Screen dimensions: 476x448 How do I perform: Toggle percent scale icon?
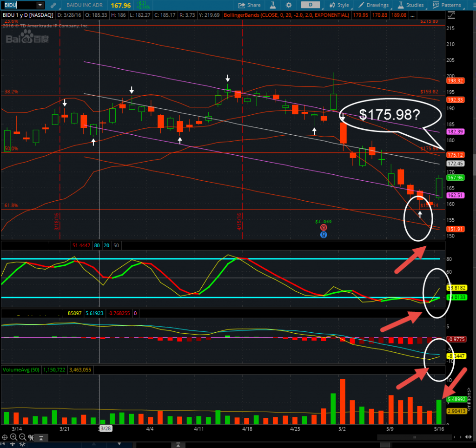tap(31, 437)
